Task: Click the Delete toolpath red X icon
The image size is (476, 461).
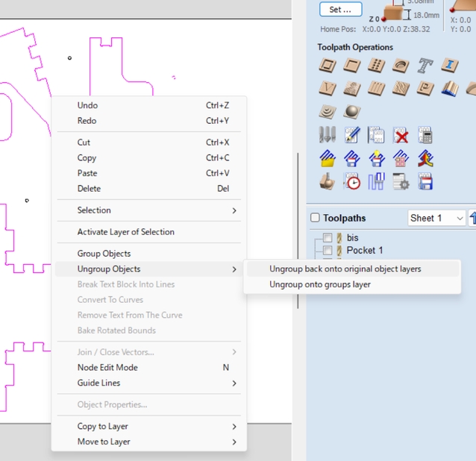Action: tap(401, 135)
